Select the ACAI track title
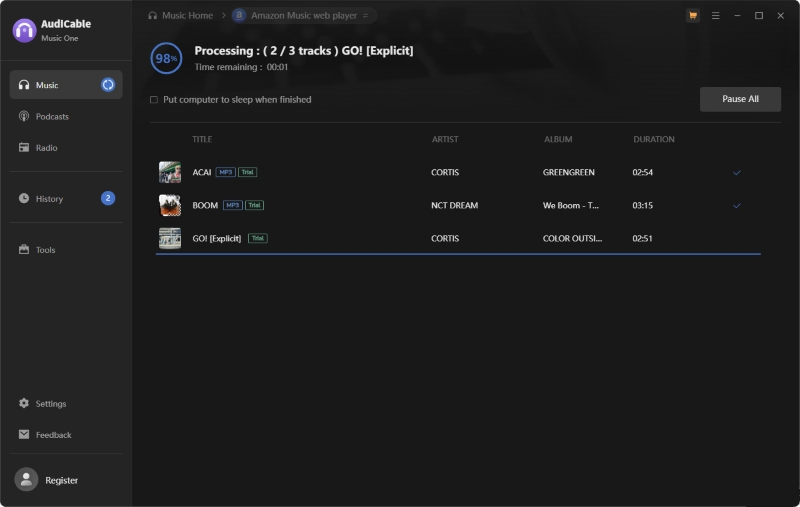This screenshot has height=507, width=800. point(202,172)
